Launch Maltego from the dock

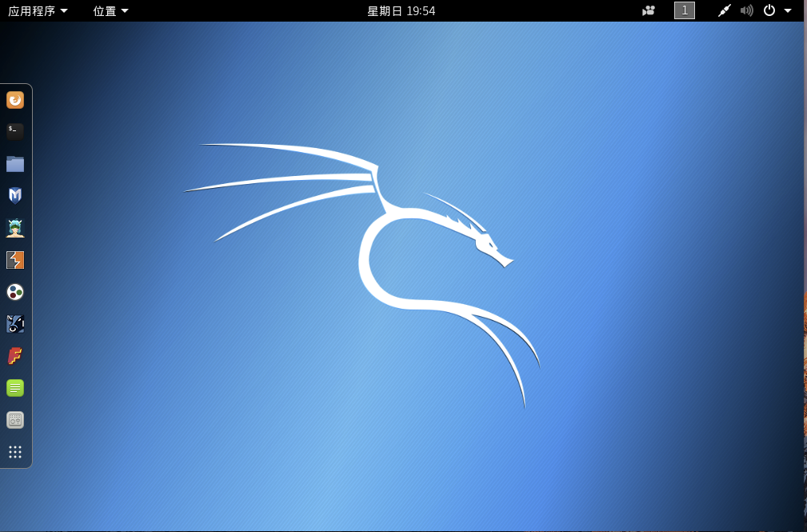pos(15,292)
